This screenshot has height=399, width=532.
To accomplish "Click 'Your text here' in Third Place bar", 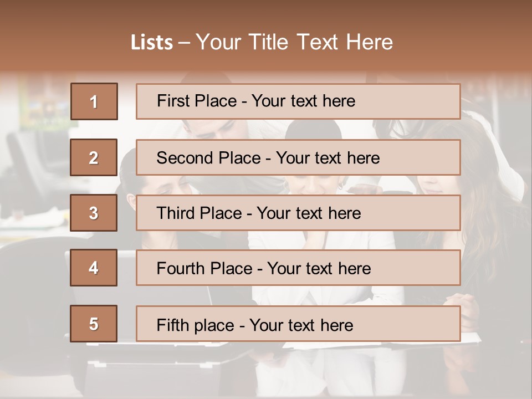I will (309, 213).
